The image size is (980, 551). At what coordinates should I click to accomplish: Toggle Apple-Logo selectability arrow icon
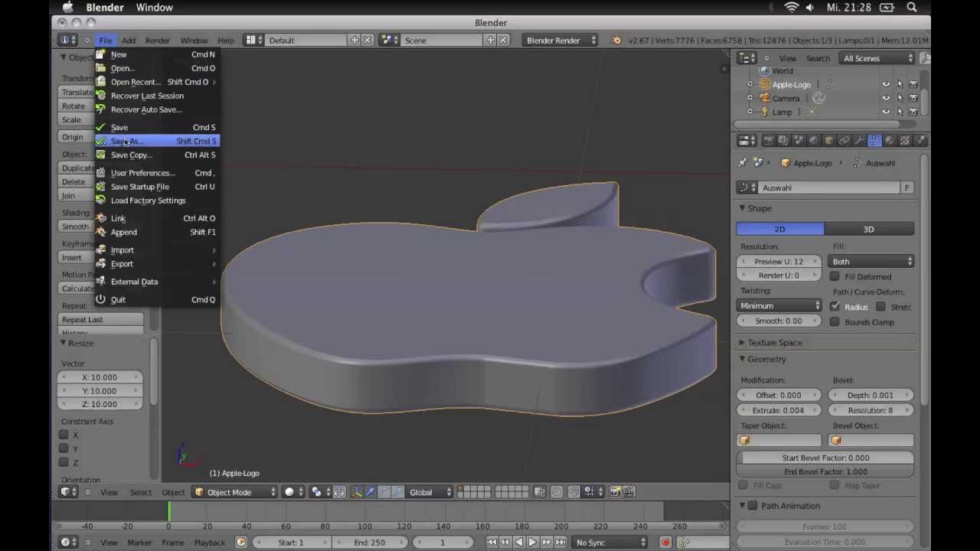click(900, 84)
